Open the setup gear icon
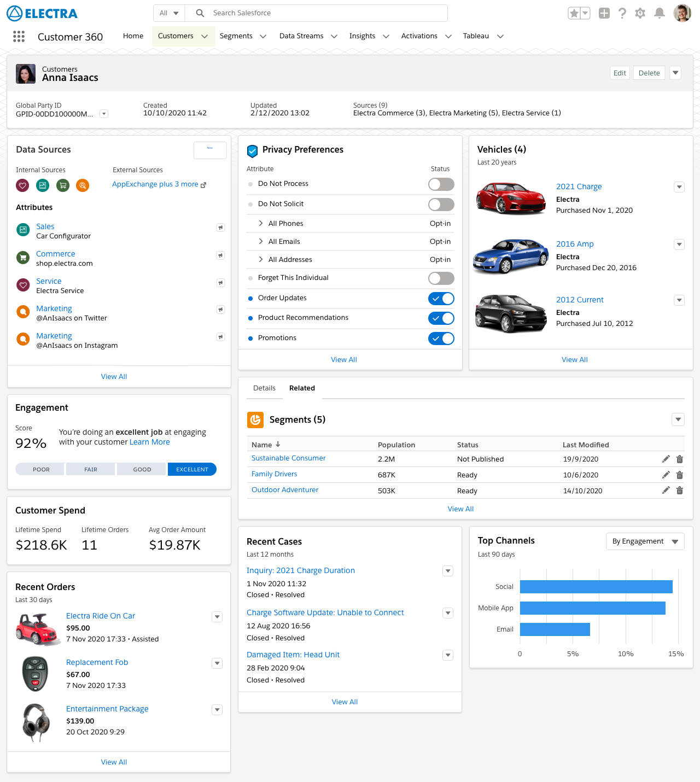The image size is (700, 782). [640, 13]
